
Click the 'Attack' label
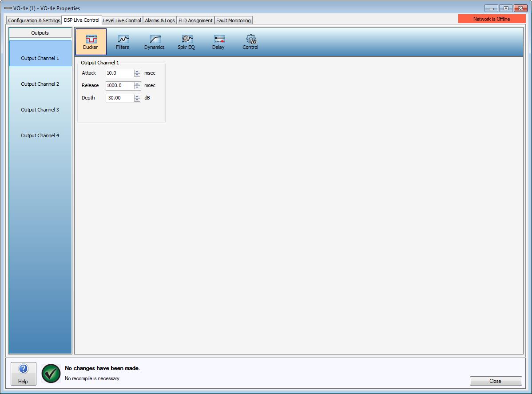point(89,73)
